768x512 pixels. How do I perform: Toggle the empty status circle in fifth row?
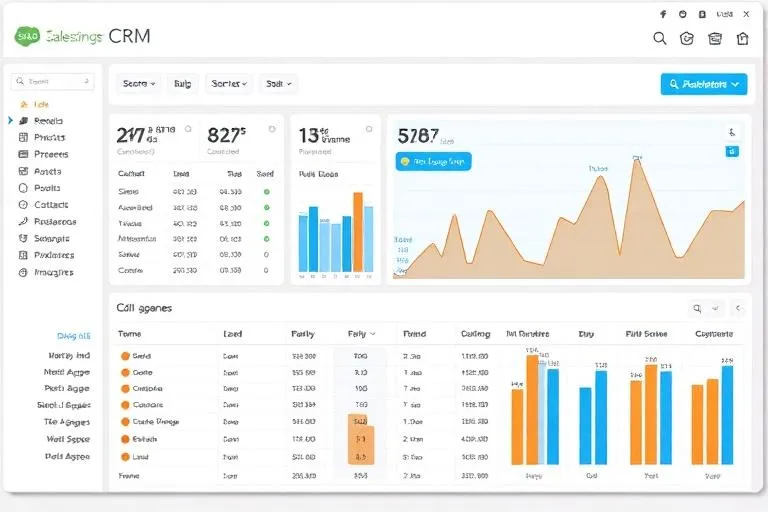(266, 255)
